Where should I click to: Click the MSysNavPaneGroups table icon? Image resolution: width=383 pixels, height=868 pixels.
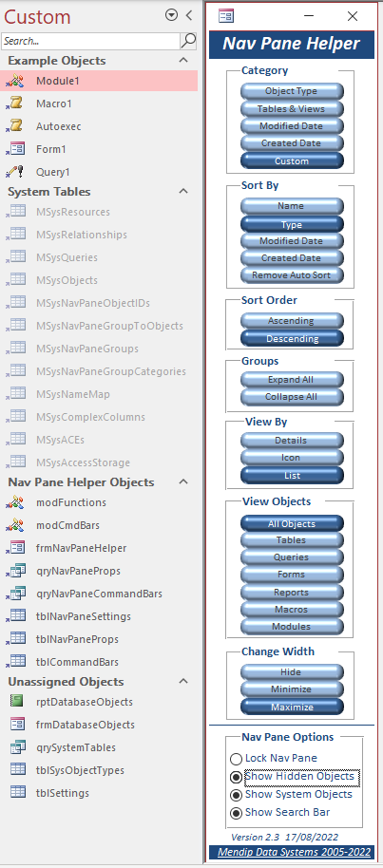point(15,349)
